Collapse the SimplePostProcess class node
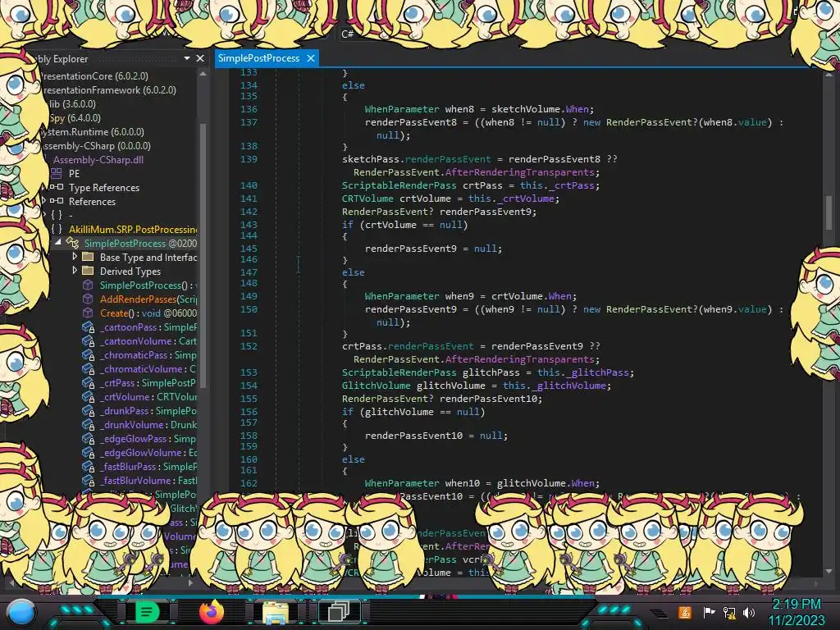840x630 pixels. tap(58, 243)
